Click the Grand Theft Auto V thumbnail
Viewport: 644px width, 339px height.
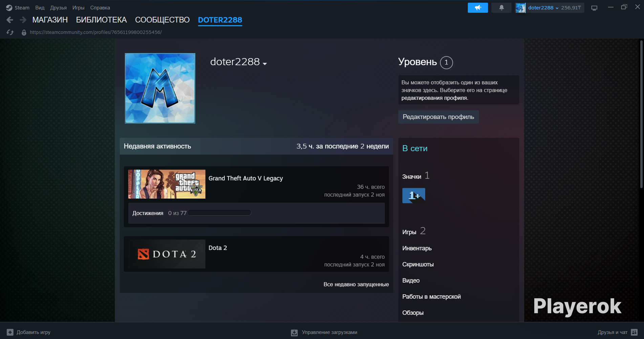pyautogui.click(x=167, y=184)
